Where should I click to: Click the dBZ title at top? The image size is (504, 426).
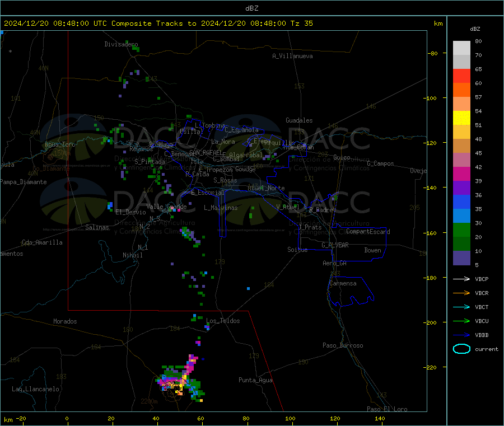(x=251, y=8)
